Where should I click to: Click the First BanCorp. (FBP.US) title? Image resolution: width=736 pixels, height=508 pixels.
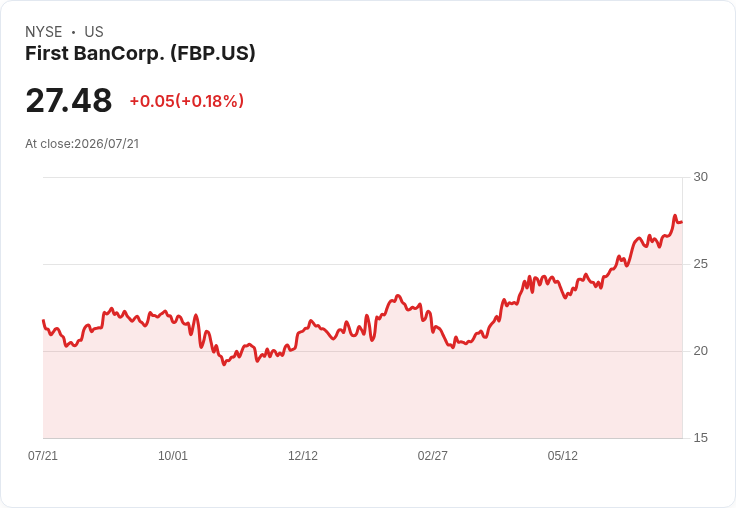[140, 53]
